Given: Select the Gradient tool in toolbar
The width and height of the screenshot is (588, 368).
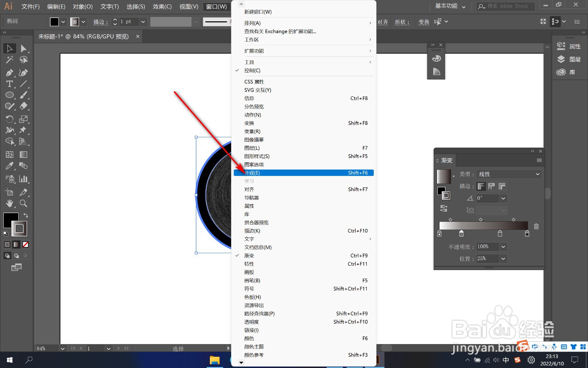Looking at the screenshot, I should click(x=24, y=155).
